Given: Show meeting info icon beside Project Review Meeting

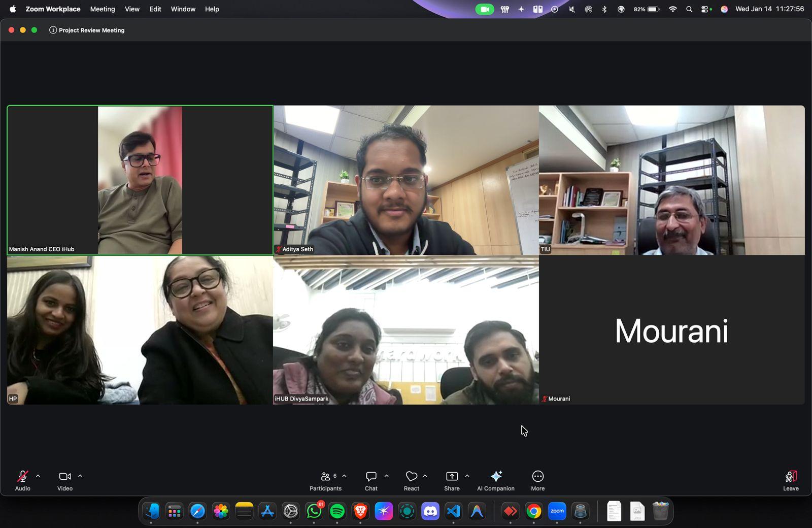Looking at the screenshot, I should click(53, 30).
